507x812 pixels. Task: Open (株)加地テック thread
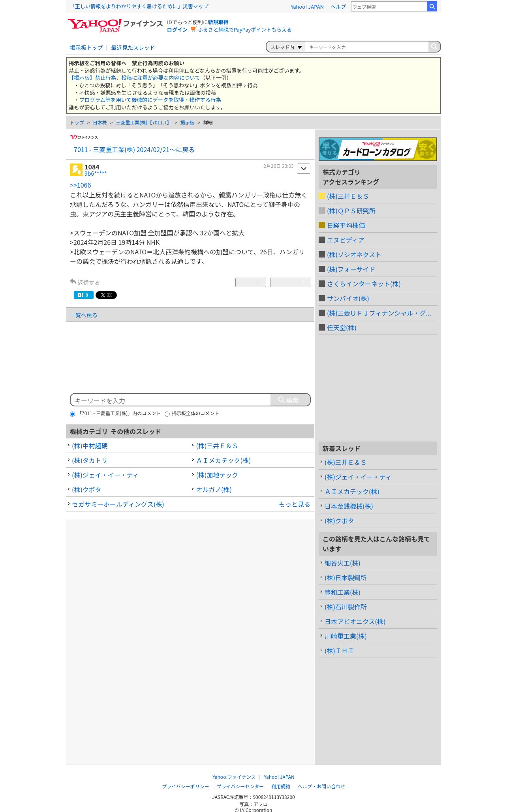(217, 475)
